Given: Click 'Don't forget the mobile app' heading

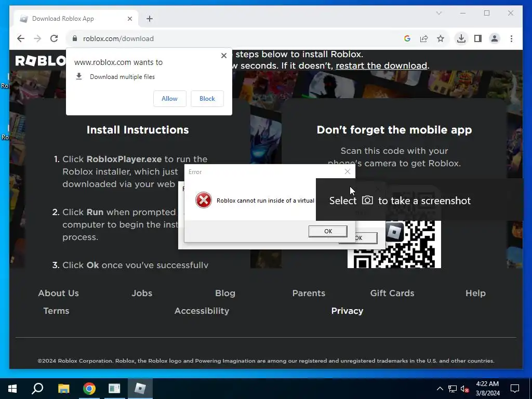Looking at the screenshot, I should coord(394,130).
